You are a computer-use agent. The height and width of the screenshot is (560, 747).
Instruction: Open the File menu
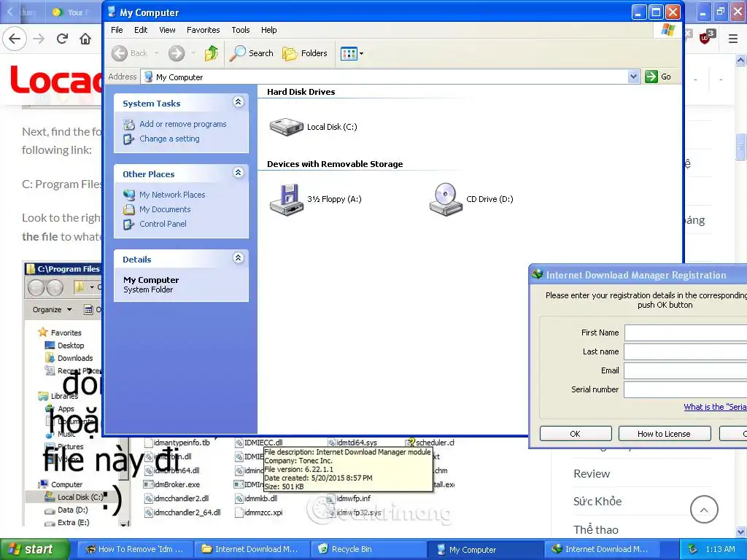[117, 30]
